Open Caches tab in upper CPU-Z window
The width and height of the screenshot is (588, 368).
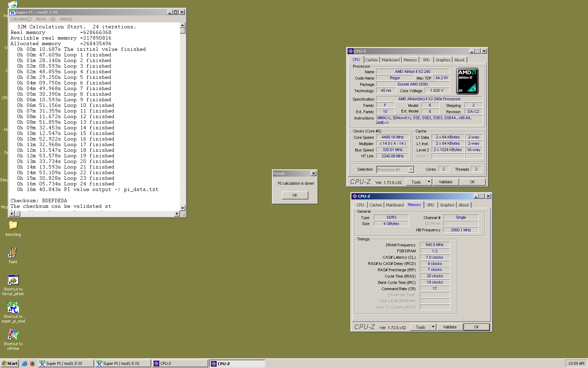point(371,60)
